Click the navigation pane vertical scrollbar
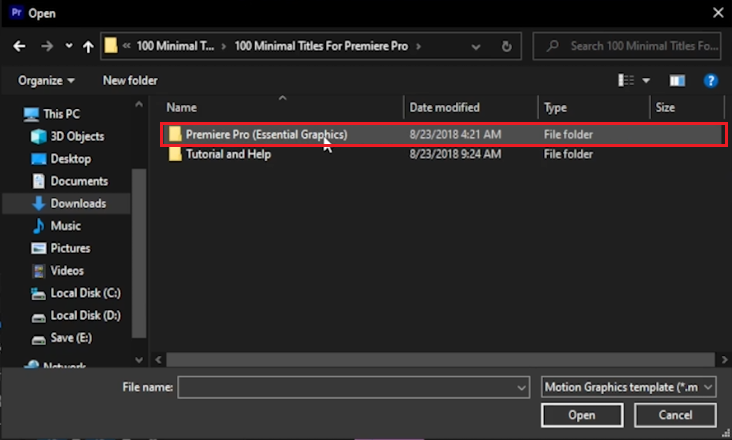 coord(139,252)
